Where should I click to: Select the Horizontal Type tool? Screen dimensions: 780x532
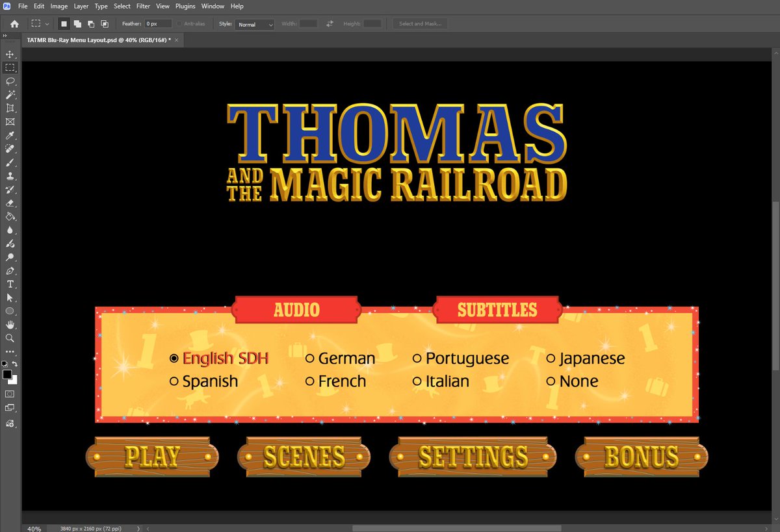pos(10,285)
